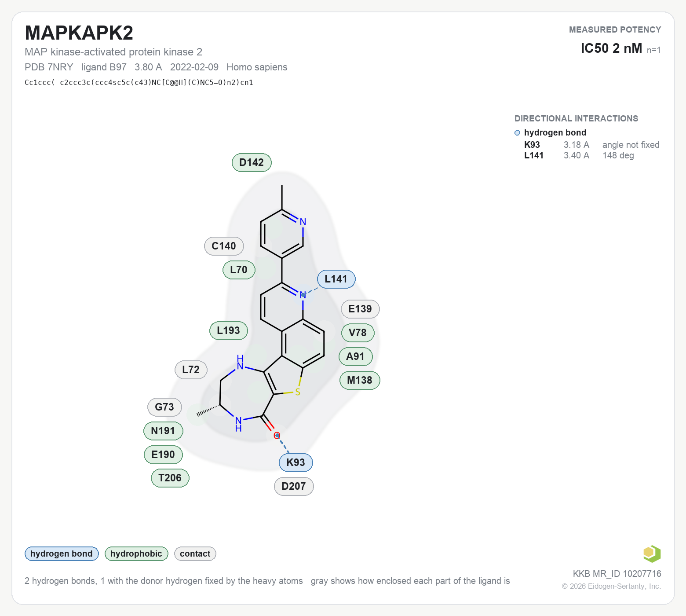The width and height of the screenshot is (686, 616).
Task: Select the T206 residue label
Action: click(170, 478)
